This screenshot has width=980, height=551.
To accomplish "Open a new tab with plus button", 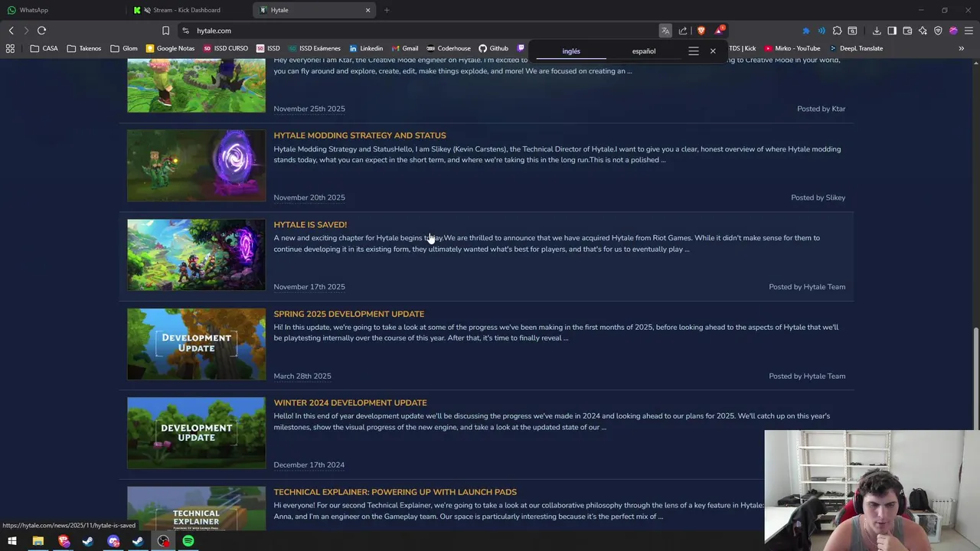I will (387, 10).
